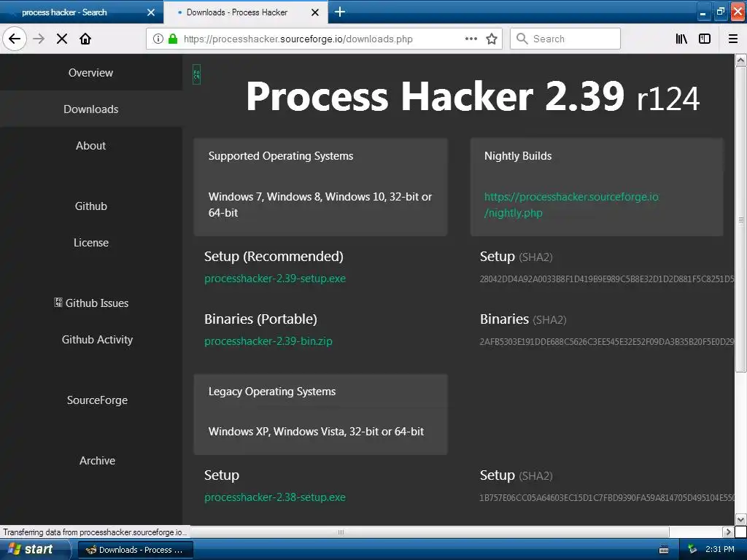
Task: Close the 'process hacker - Search' tab
Action: (x=151, y=12)
